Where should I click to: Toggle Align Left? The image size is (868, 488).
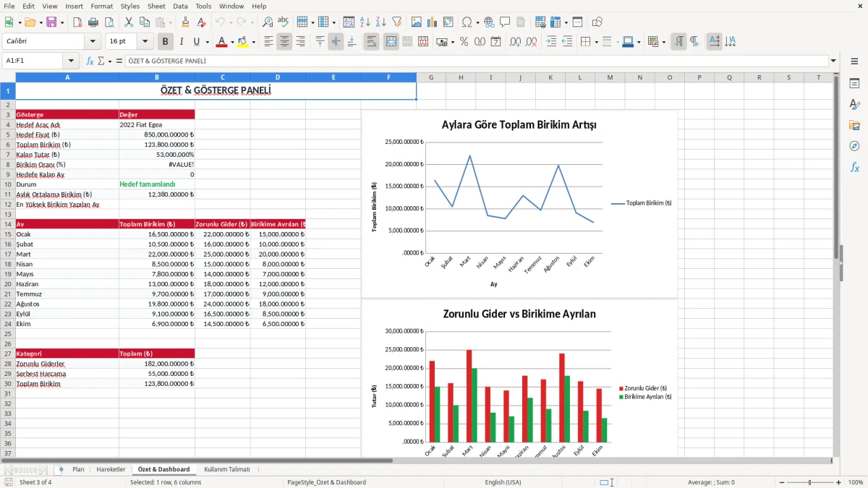pos(268,42)
